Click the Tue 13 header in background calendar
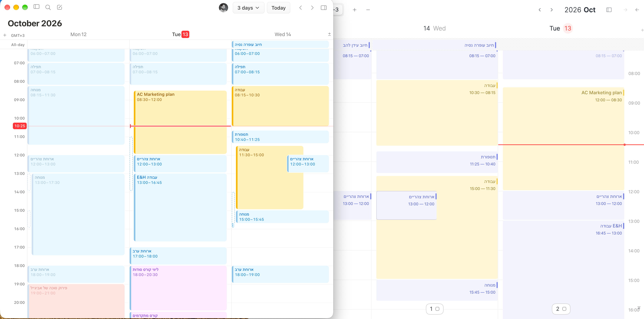Image resolution: width=644 pixels, height=319 pixels. [x=561, y=28]
